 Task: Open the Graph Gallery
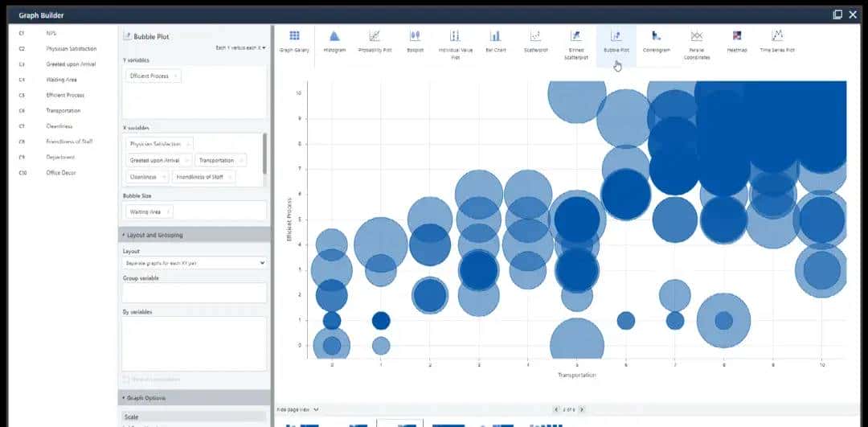coord(294,40)
